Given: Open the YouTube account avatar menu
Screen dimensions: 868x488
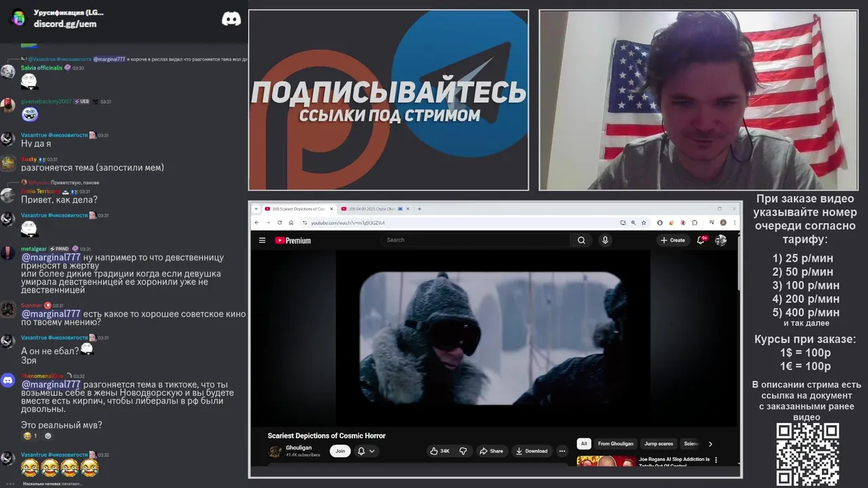Looking at the screenshot, I should pyautogui.click(x=720, y=240).
